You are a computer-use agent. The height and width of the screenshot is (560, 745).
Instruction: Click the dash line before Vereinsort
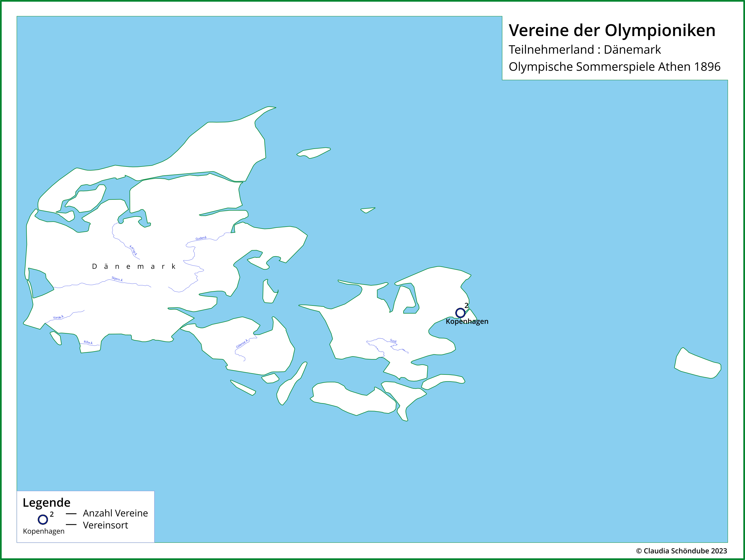coord(71,525)
